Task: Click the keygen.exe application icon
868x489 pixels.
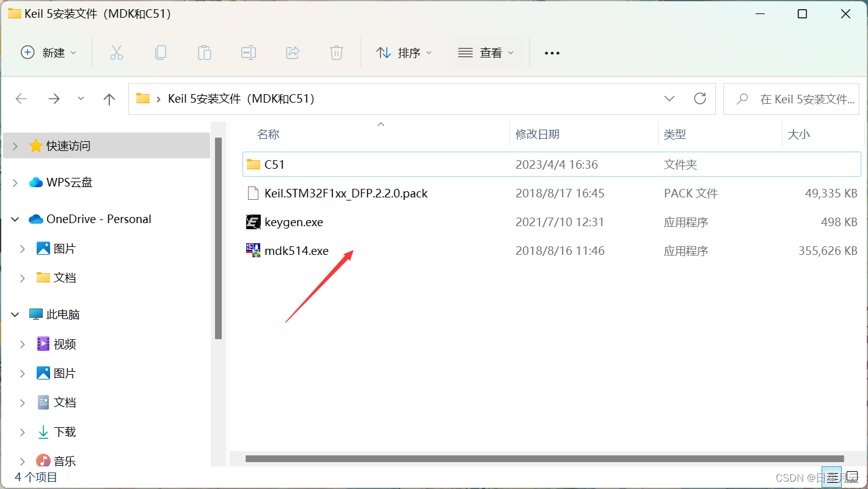Action: 253,222
